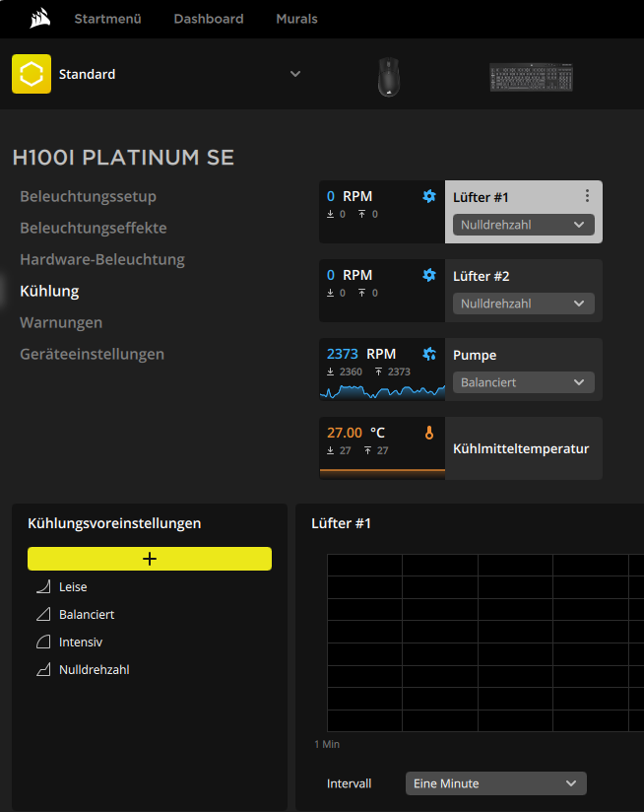Select the Kühlung section
The image size is (644, 812).
tap(49, 291)
